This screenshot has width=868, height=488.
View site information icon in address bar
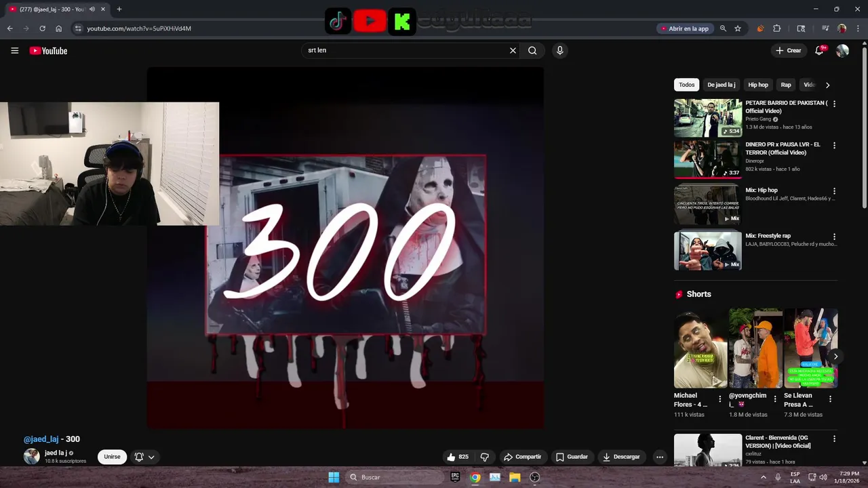point(78,28)
